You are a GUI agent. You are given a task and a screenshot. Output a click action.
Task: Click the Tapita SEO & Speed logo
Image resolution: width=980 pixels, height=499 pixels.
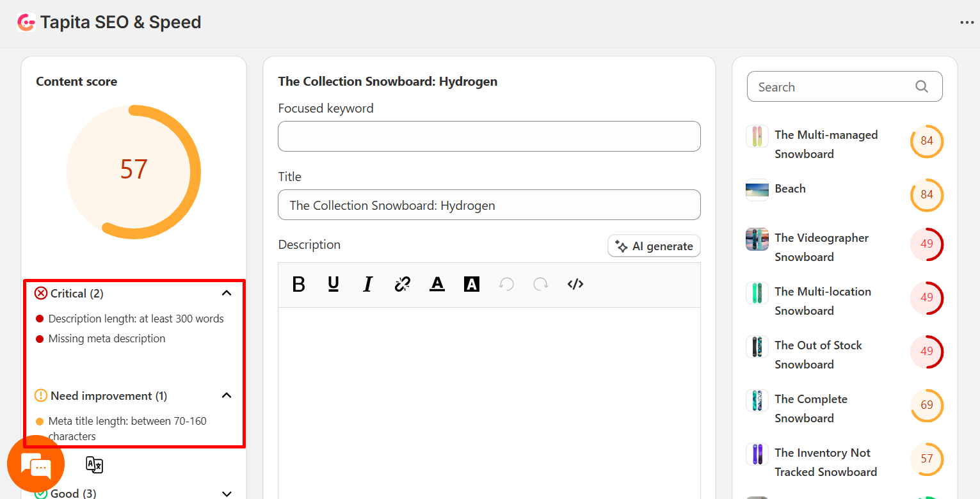[x=26, y=22]
